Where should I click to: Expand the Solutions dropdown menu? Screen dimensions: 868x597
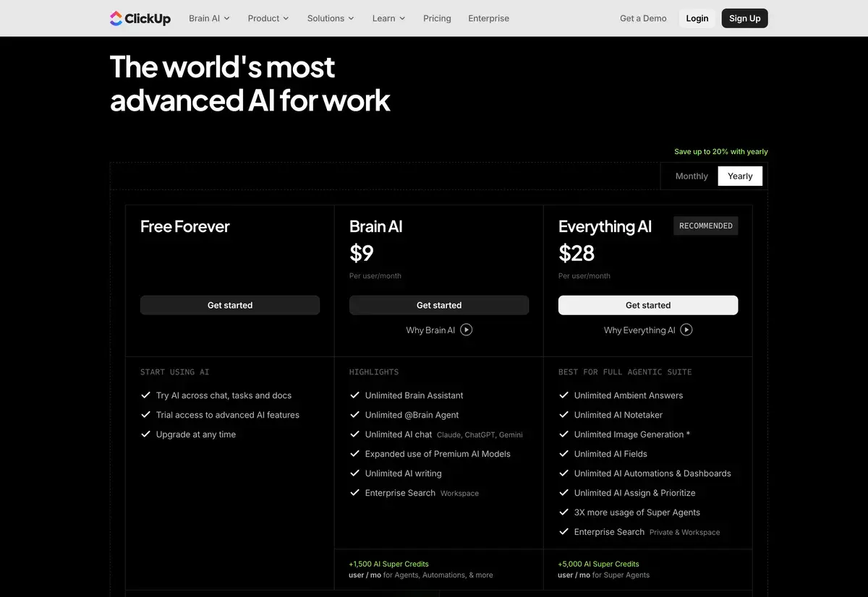click(x=331, y=18)
